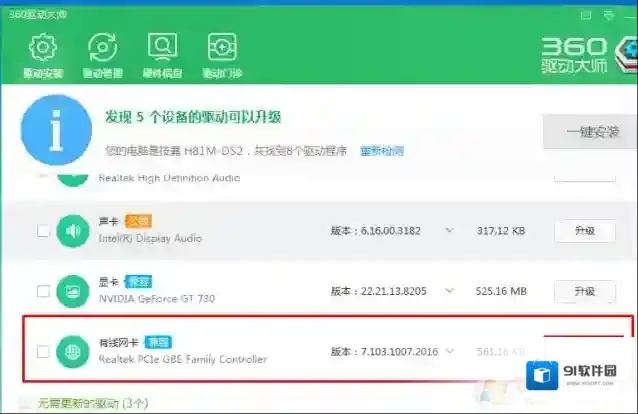Open the 硬件信息 (hardware info) icon
The image size is (638, 414).
pos(161,48)
